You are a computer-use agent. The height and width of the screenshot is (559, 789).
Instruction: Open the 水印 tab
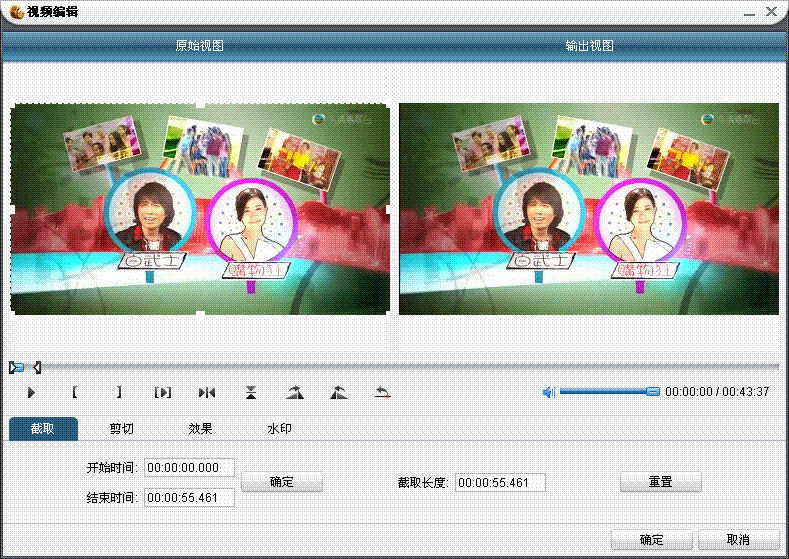(279, 429)
